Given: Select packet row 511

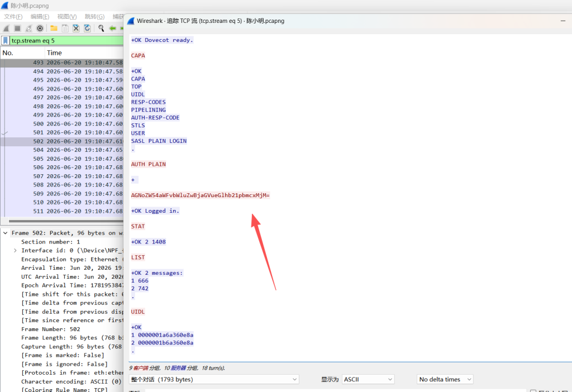Looking at the screenshot, I should click(61, 211).
